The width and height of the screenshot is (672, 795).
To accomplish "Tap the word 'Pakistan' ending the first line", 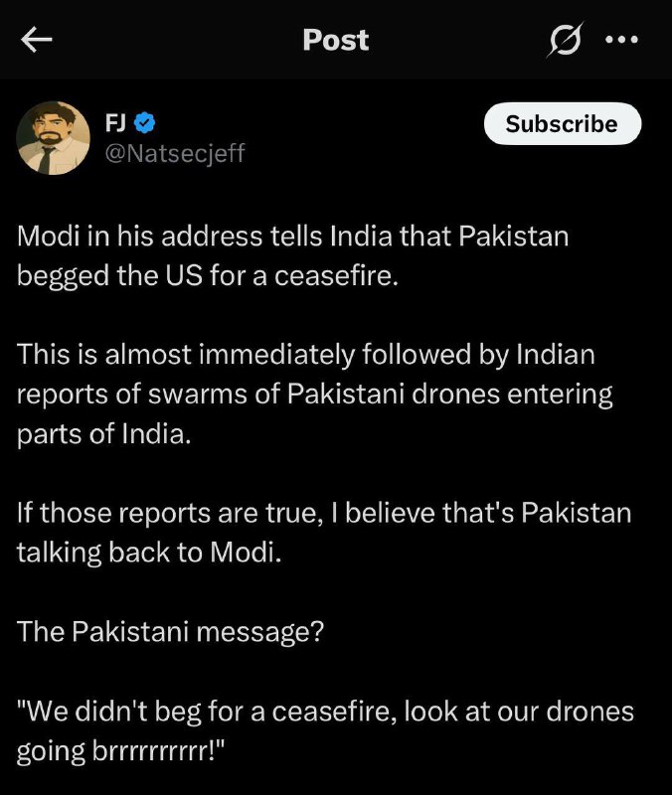I will pos(514,237).
